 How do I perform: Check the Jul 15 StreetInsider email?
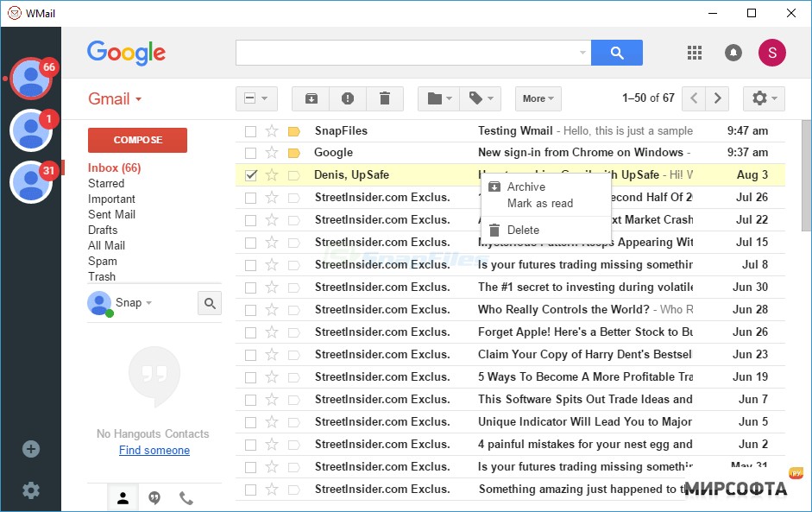point(250,243)
